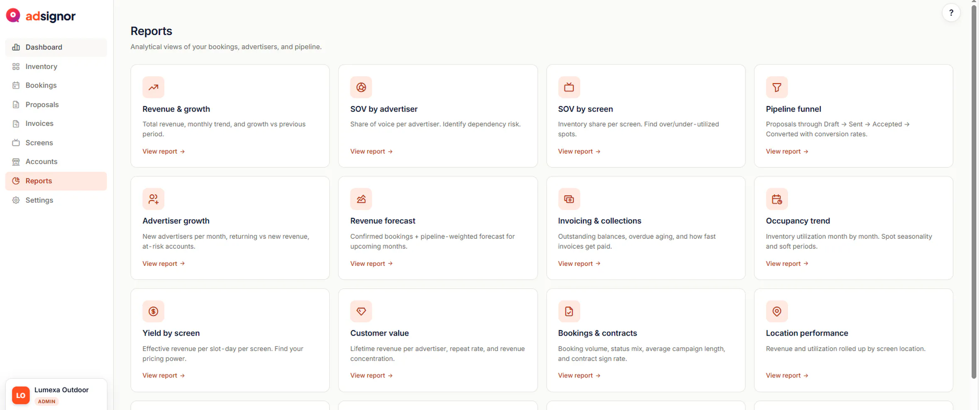Click the Occupancy trend calendar icon

[777, 199]
